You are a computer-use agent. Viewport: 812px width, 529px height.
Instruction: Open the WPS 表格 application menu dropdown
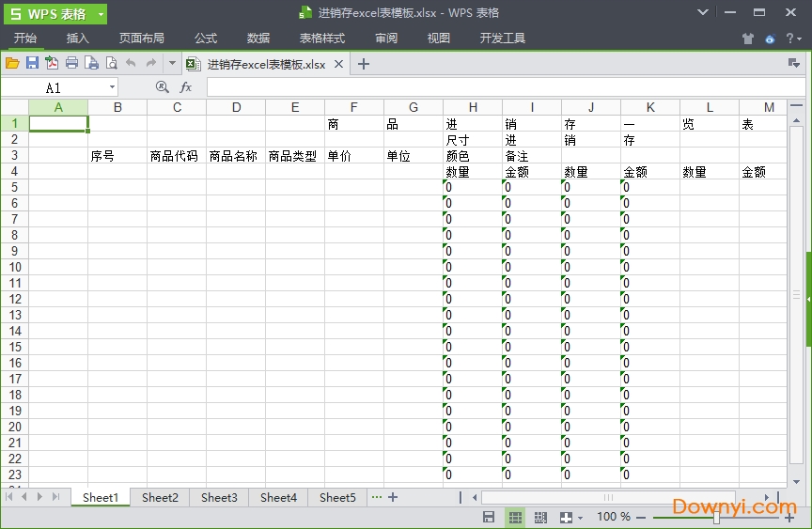coord(101,13)
